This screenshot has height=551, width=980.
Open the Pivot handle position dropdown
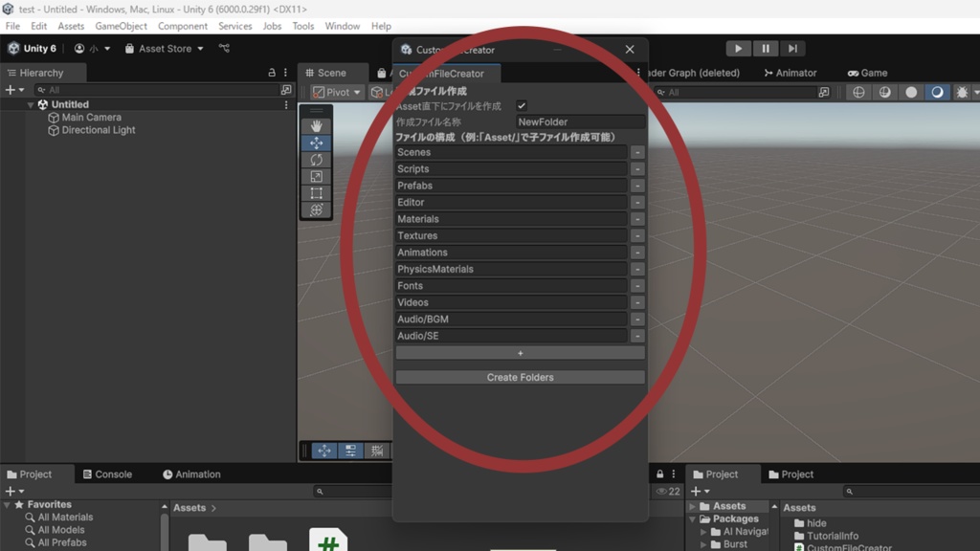coord(337,93)
